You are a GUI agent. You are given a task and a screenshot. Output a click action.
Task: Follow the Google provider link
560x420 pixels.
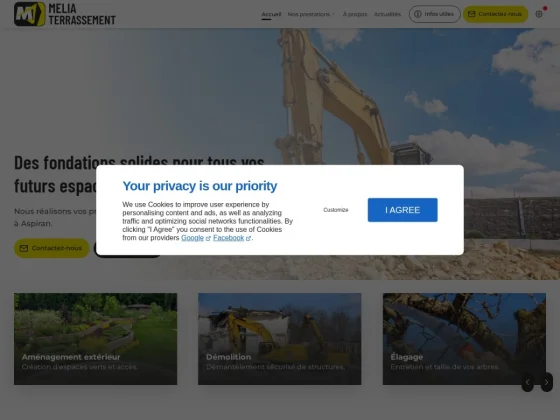(192, 238)
